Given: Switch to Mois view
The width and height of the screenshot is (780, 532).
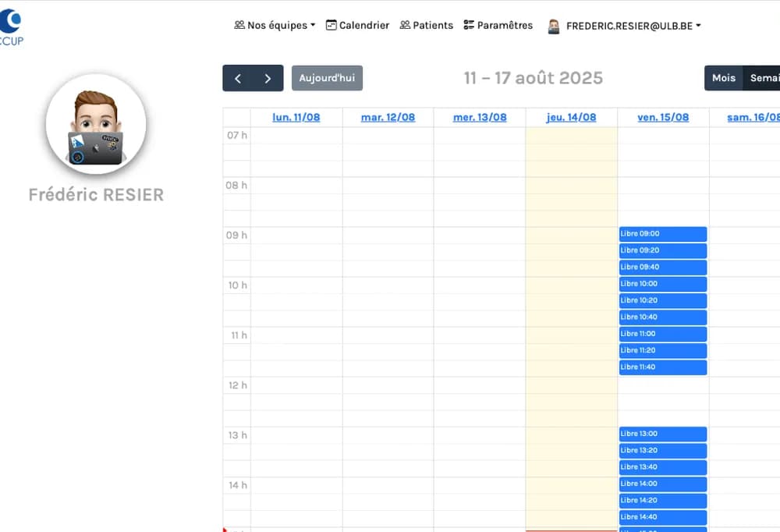Looking at the screenshot, I should pyautogui.click(x=723, y=78).
